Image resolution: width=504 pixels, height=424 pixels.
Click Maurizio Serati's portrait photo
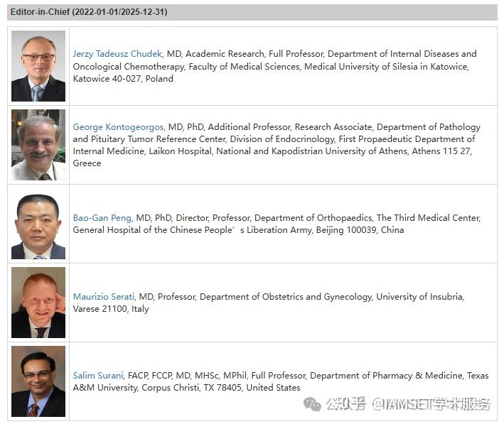(x=38, y=303)
